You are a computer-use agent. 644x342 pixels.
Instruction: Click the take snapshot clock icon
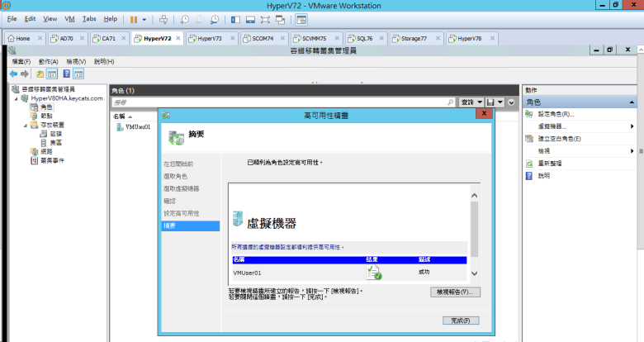[184, 18]
